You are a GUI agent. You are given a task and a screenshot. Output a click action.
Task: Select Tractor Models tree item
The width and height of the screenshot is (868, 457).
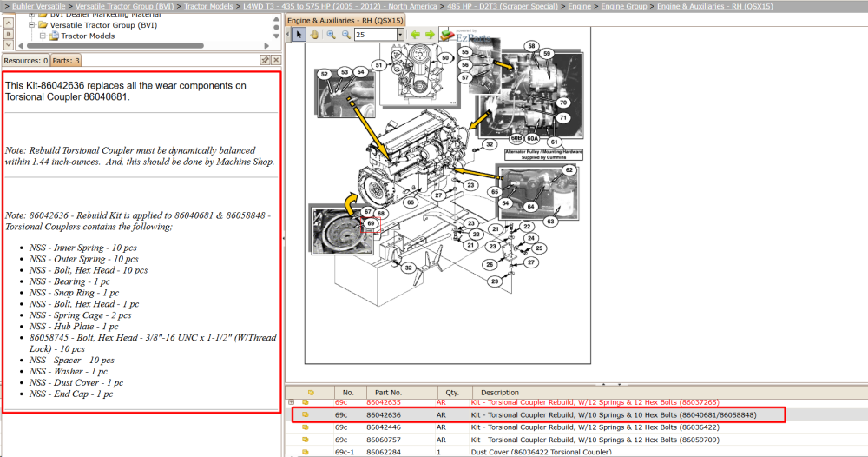pos(88,36)
